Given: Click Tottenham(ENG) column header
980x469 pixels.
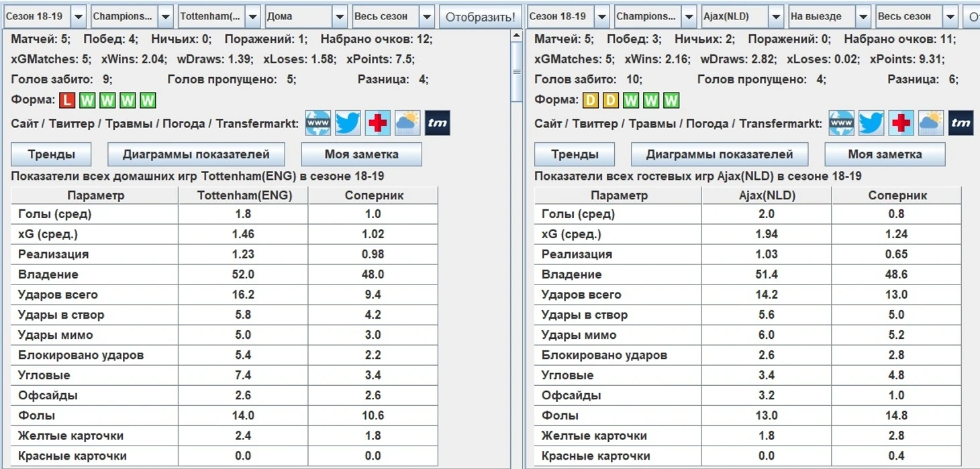Looking at the screenshot, I should point(244,195).
